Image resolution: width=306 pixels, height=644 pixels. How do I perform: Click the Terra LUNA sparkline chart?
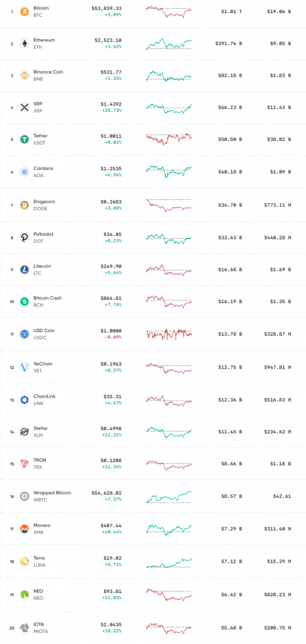(x=169, y=562)
